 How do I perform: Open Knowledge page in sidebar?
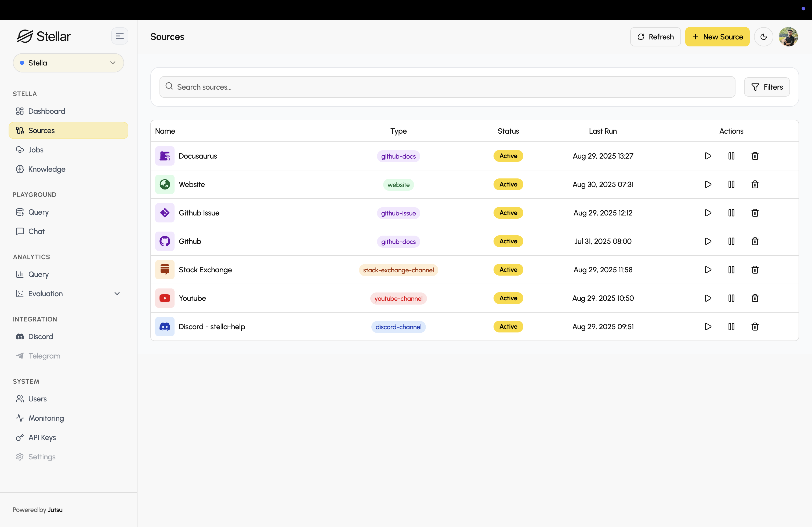(x=47, y=169)
